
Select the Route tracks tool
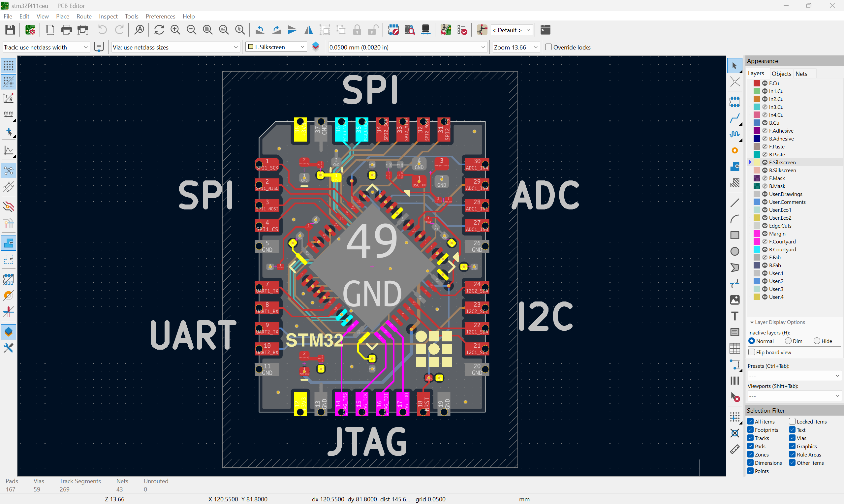click(735, 118)
